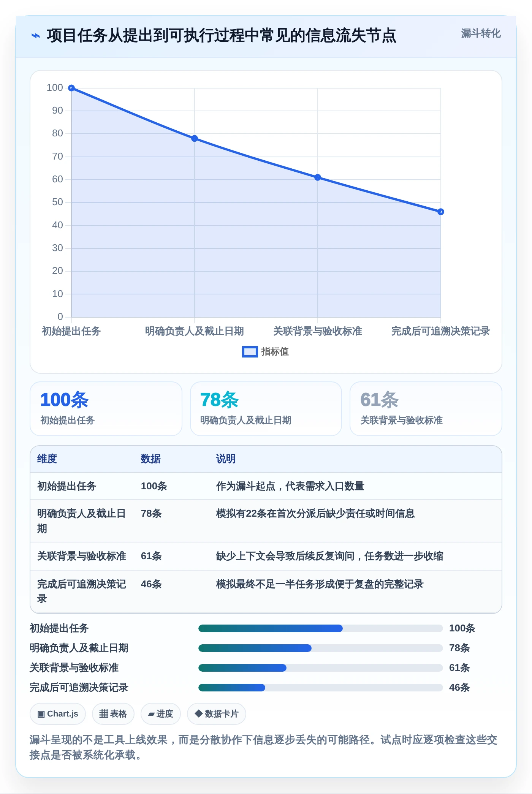This screenshot has width=532, height=794.
Task: Select the 进度 chip
Action: [x=161, y=714]
